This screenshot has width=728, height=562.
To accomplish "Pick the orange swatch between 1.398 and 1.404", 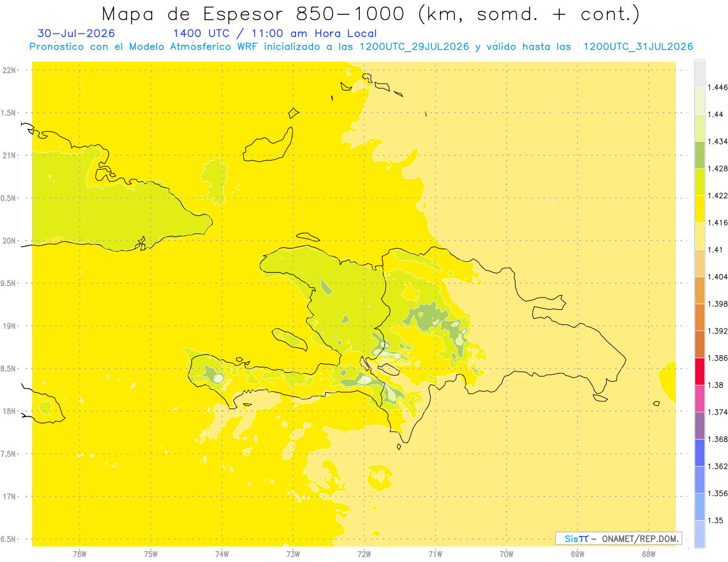I will 699,290.
